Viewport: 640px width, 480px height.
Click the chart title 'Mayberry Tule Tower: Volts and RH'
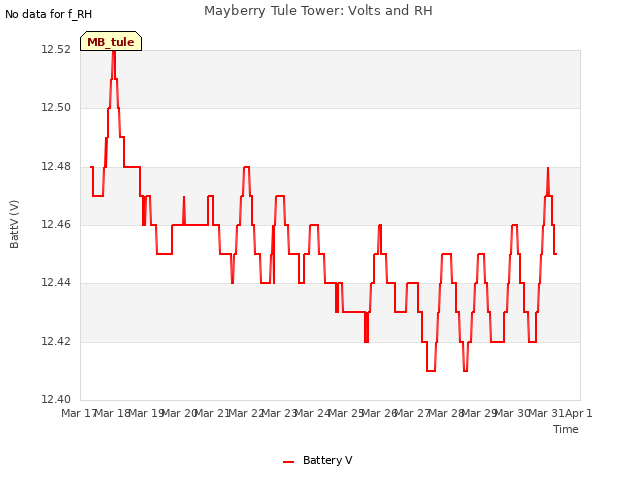(x=318, y=11)
